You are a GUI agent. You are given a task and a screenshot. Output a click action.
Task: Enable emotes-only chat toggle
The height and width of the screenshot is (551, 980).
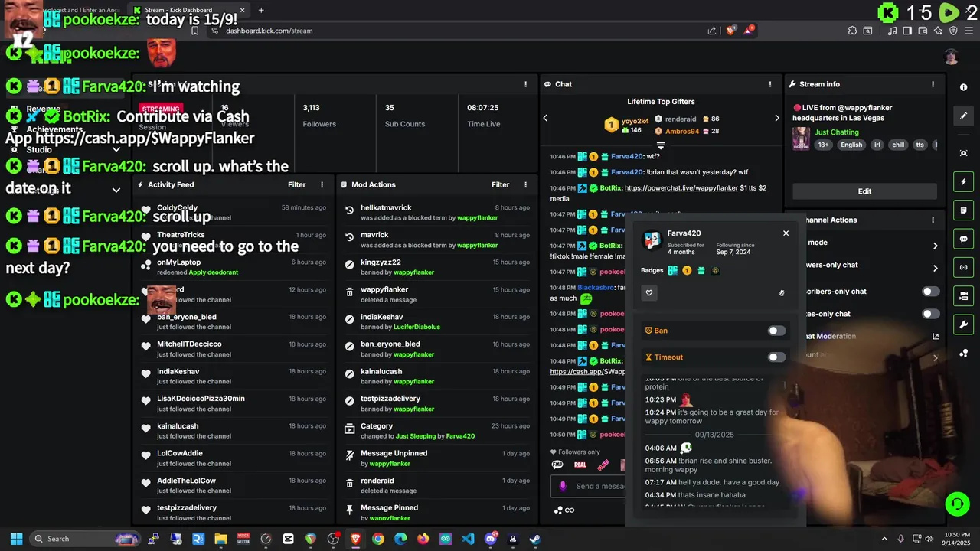930,314
